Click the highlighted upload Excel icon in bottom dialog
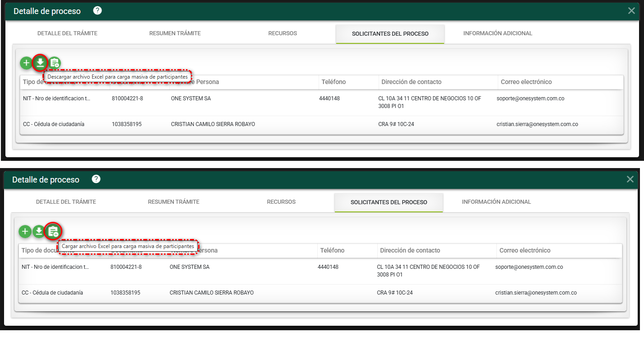Image resolution: width=644 pixels, height=342 pixels. tap(53, 232)
